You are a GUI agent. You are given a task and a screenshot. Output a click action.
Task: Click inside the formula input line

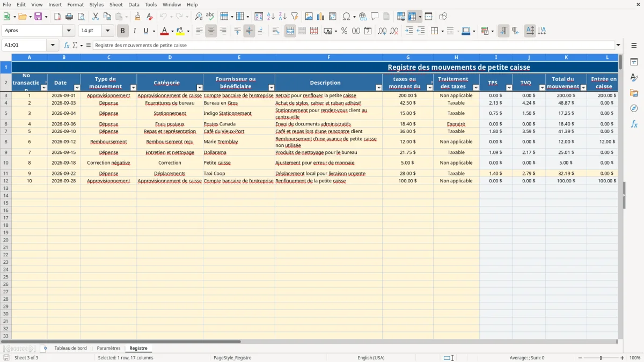[353, 46]
